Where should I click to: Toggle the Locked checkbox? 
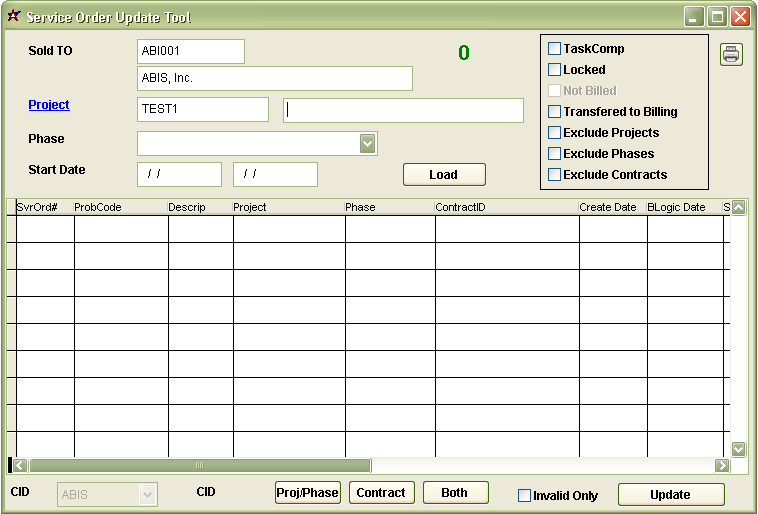tap(555, 70)
